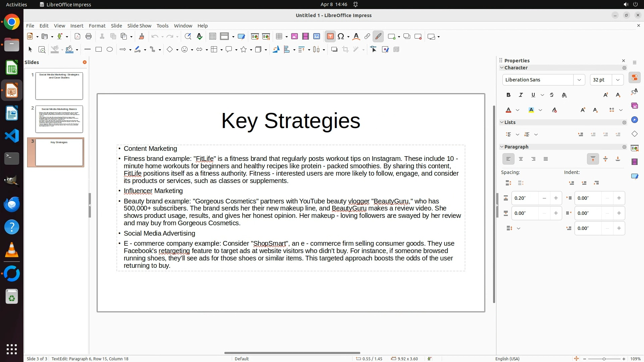
Task: Open the Format menu
Action: click(x=97, y=26)
